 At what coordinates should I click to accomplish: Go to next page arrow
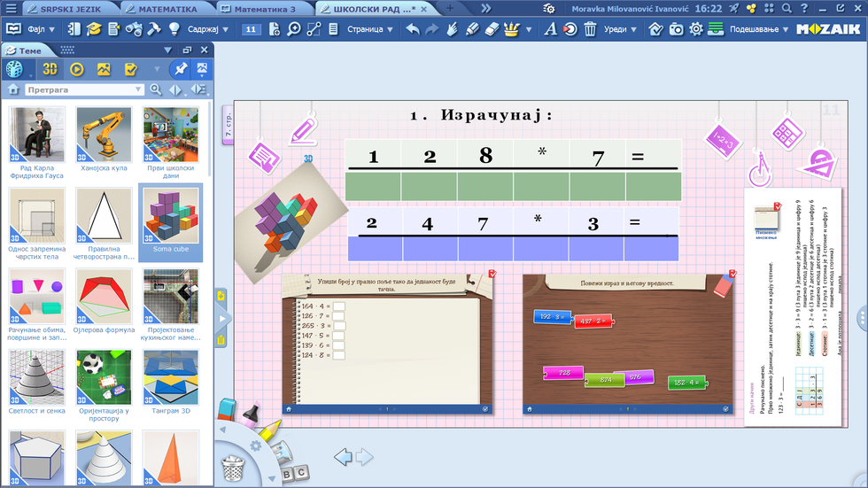364,457
